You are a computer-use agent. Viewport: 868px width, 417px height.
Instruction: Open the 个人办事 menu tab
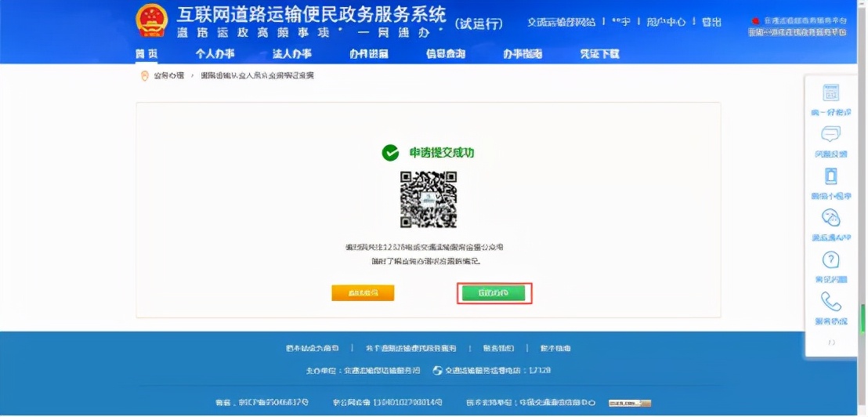click(215, 54)
